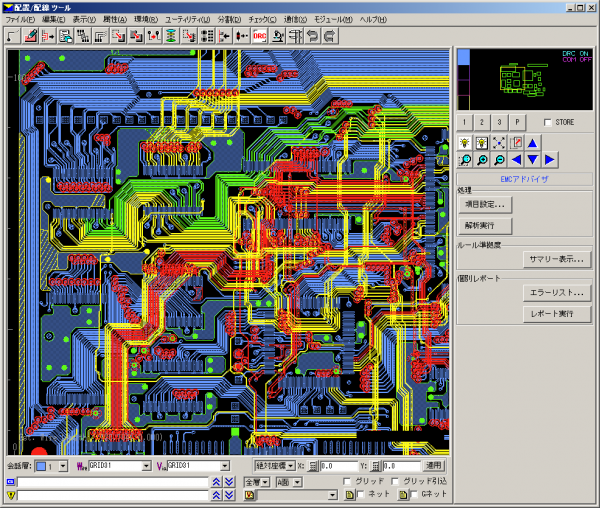This screenshot has height=508, width=600.
Task: Enable the STORE checkbox
Action: tap(547, 122)
